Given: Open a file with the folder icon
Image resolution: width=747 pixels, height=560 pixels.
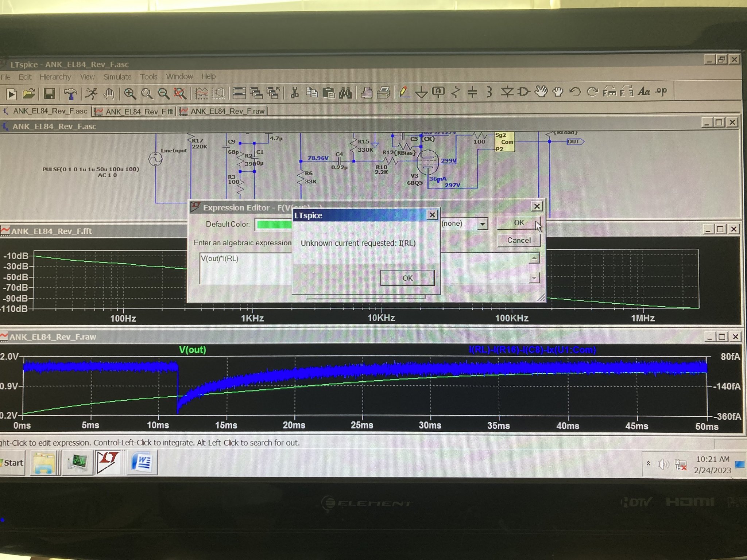Looking at the screenshot, I should (28, 94).
